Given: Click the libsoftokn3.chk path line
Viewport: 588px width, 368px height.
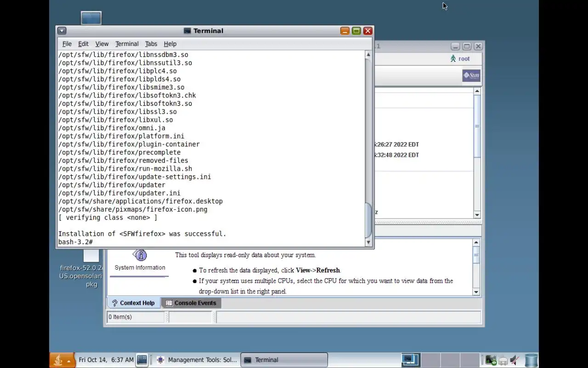Looking at the screenshot, I should coord(127,95).
